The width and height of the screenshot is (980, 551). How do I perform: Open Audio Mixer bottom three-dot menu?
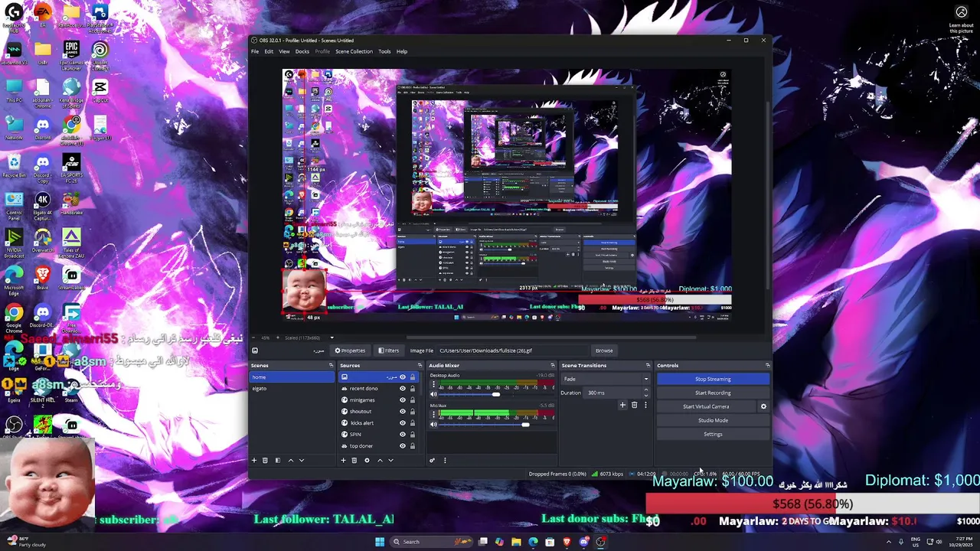(x=445, y=460)
